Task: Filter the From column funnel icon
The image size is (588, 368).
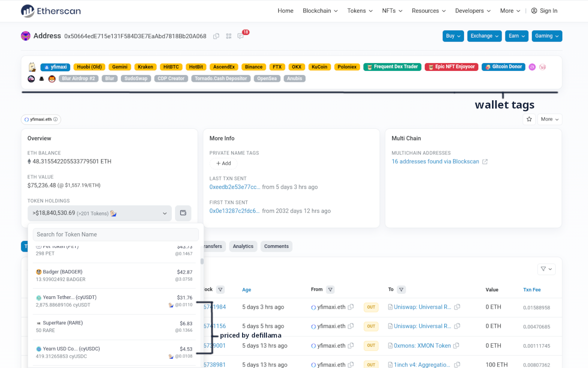Action: pyautogui.click(x=330, y=290)
